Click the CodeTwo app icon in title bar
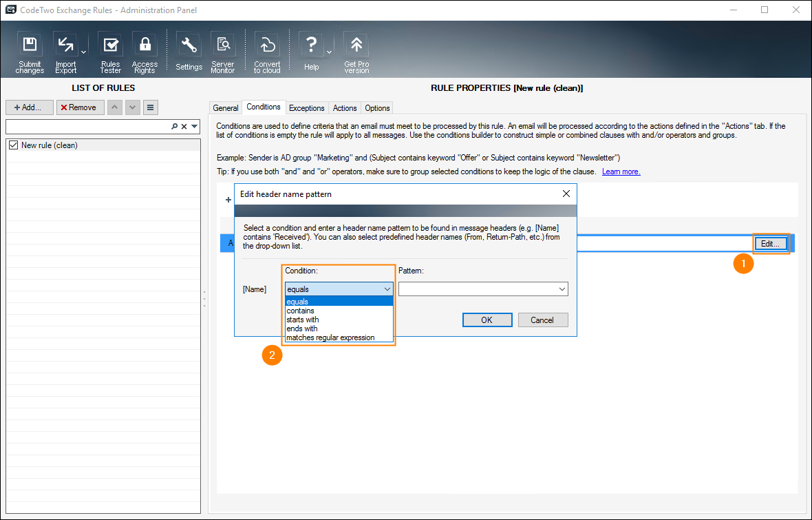Viewport: 812px width, 520px height. (10, 10)
